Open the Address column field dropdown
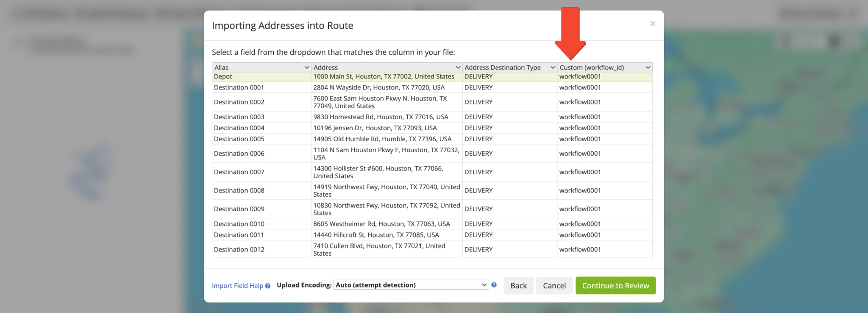The width and height of the screenshot is (868, 313). (x=387, y=67)
